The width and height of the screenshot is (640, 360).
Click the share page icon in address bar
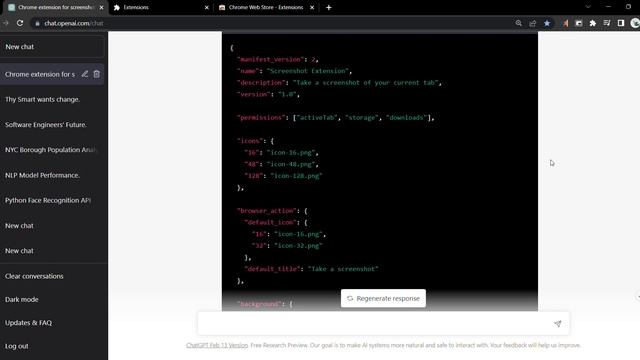tap(533, 23)
